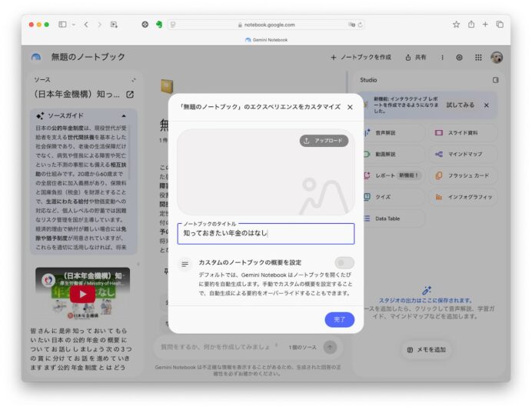Click the アップロード upload button
This screenshot has width=532, height=410.
324,141
